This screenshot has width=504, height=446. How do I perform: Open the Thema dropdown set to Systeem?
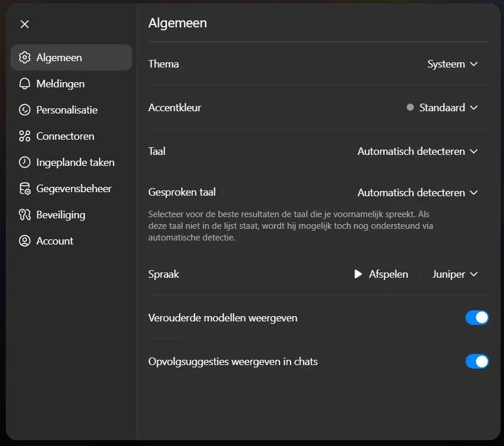click(x=452, y=64)
